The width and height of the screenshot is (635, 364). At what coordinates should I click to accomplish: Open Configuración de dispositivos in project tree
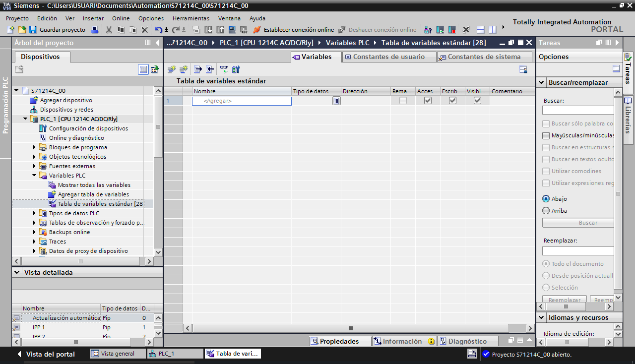pyautogui.click(x=88, y=128)
